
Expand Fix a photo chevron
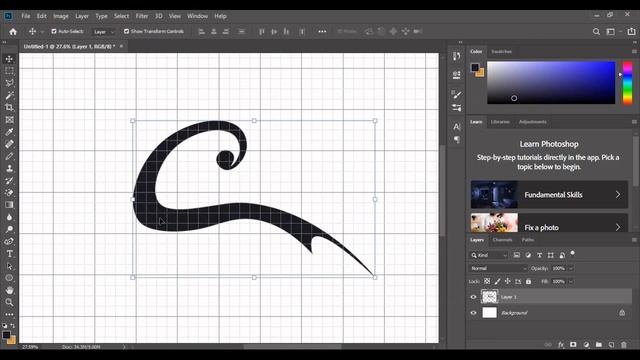click(618, 227)
